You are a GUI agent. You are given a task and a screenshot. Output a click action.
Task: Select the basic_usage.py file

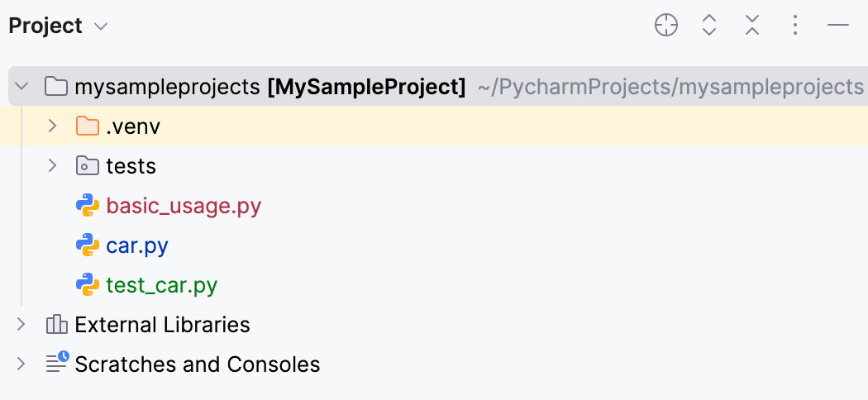184,206
